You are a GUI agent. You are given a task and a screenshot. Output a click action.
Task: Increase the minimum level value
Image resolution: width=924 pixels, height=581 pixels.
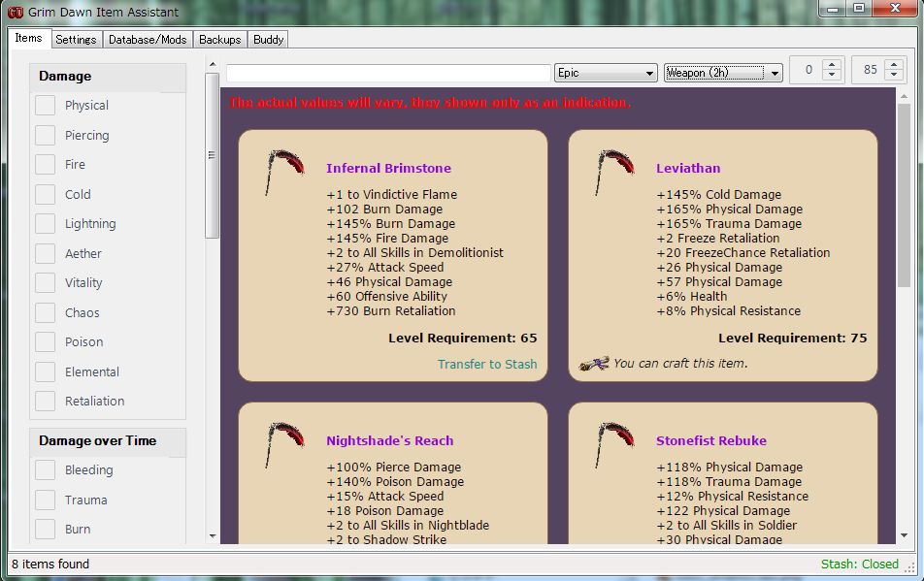pyautogui.click(x=832, y=65)
